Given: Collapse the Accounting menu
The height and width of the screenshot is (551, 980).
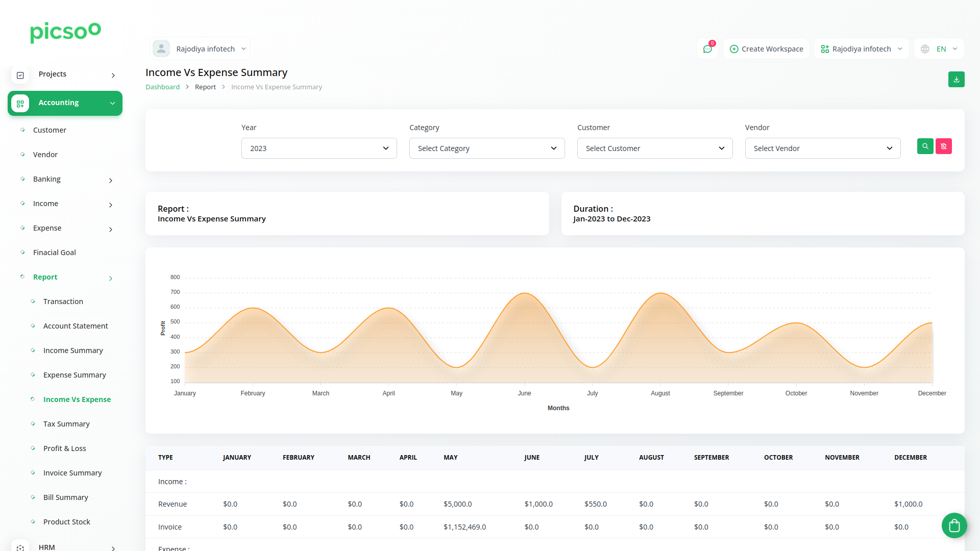Looking at the screenshot, I should [112, 103].
